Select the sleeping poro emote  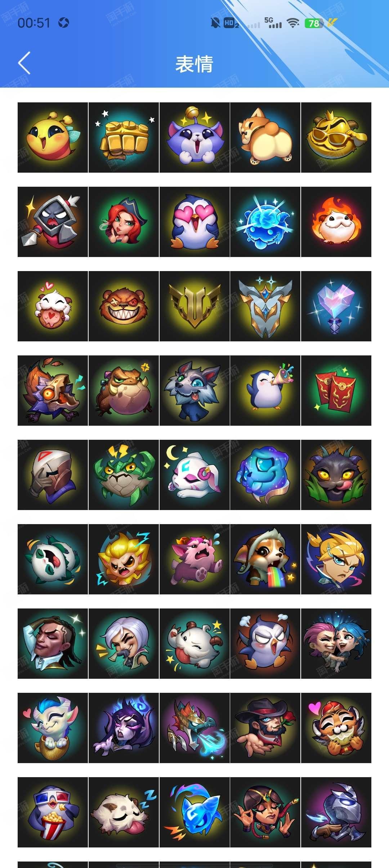[x=124, y=812]
